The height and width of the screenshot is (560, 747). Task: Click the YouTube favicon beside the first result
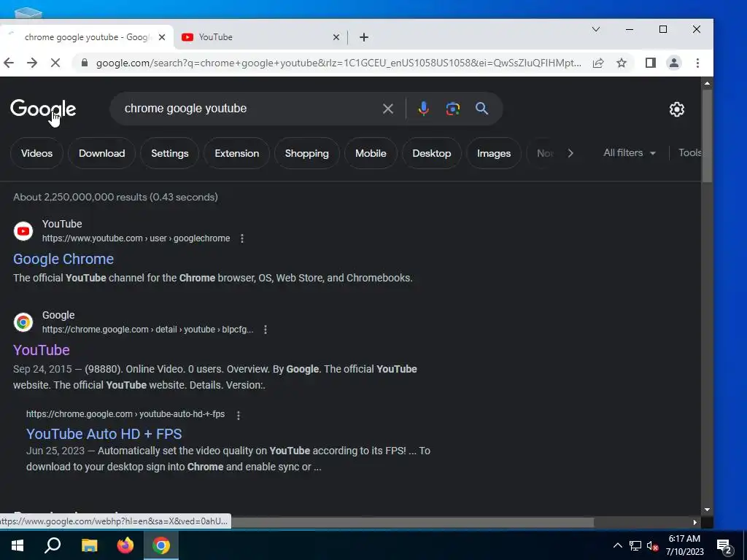pos(23,231)
